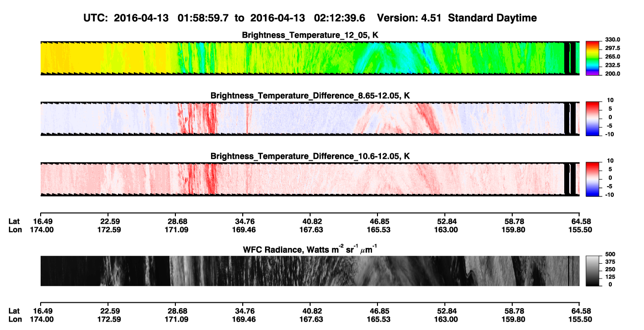The height and width of the screenshot is (330, 644).
Task: Click longitude '167.63' on the bottom axis below WFC image
Action: [x=310, y=319]
